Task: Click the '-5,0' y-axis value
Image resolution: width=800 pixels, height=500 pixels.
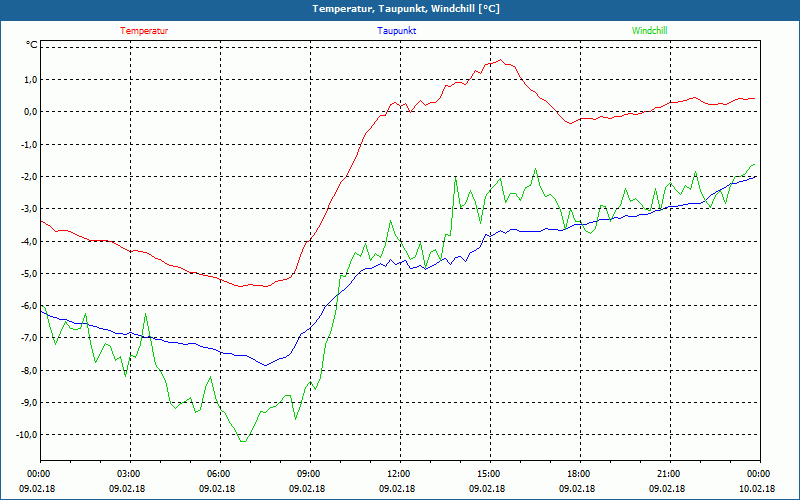Action: pyautogui.click(x=29, y=273)
